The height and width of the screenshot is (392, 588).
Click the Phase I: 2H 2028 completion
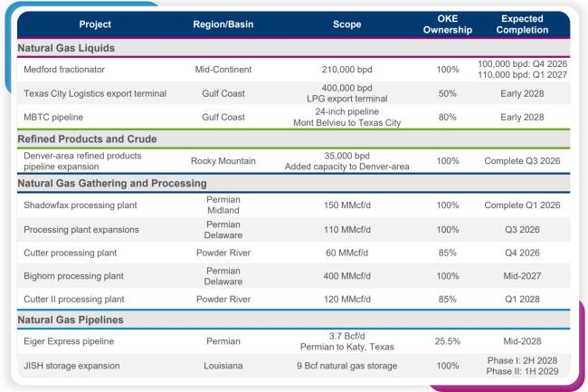point(522,360)
